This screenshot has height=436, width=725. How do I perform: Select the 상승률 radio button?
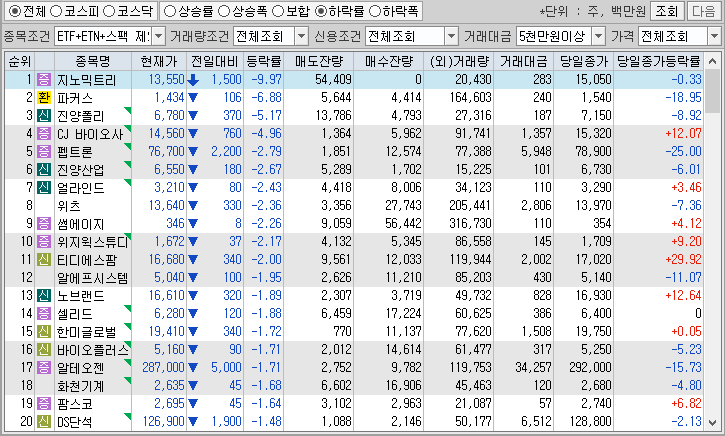coord(170,11)
